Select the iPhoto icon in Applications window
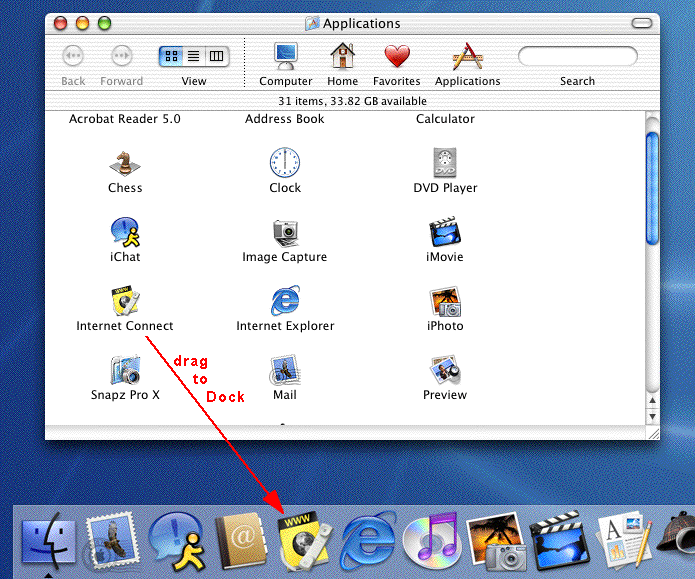The image size is (695, 579). click(x=445, y=301)
